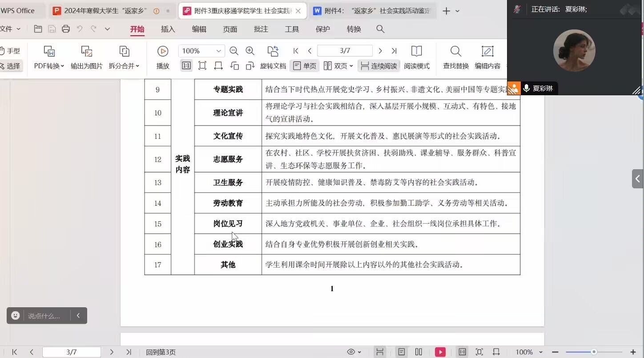Open 阅读模式 reading mode
Viewport: 644px width, 358px height.
(416, 51)
